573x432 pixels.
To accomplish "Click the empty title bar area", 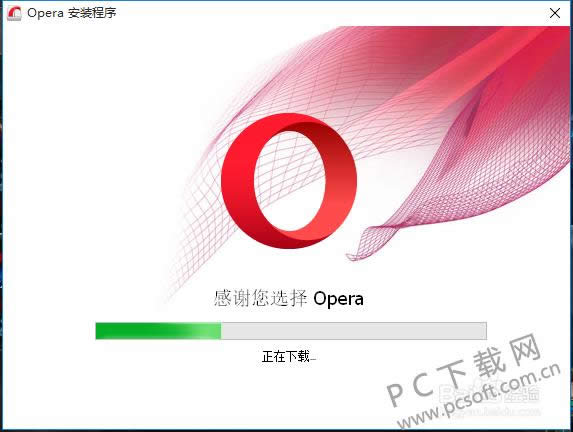I will (329, 13).
